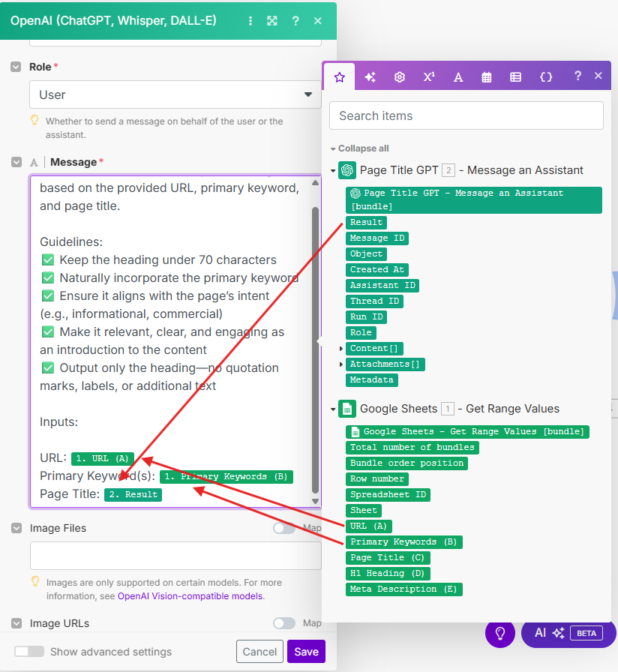The image size is (618, 672).
Task: Open the OpenAI module options menu
Action: point(250,20)
